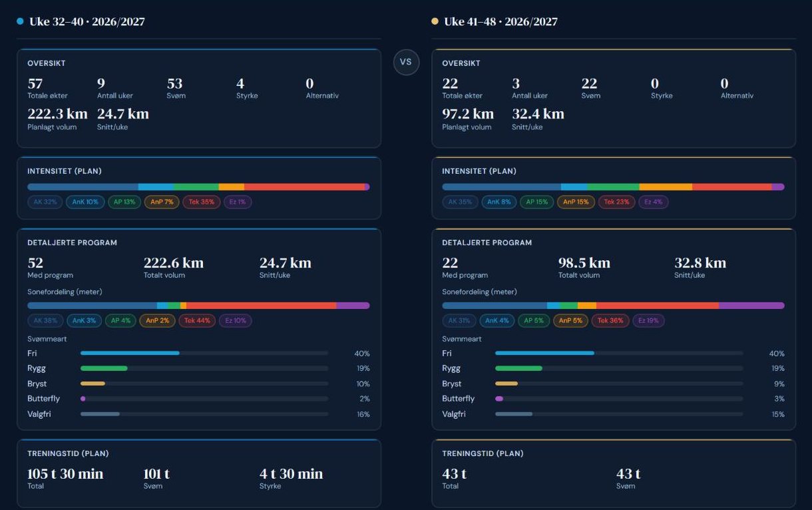Click the AP 13% intensity chip

pos(124,202)
